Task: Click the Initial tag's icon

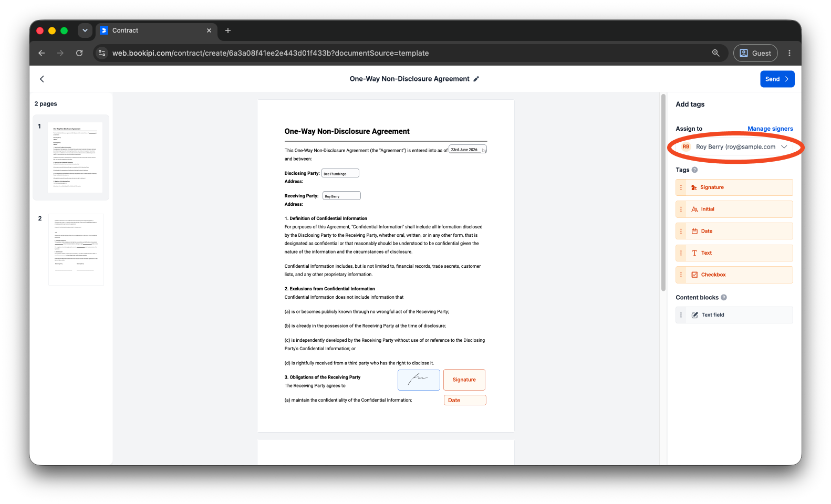Action: click(x=694, y=209)
